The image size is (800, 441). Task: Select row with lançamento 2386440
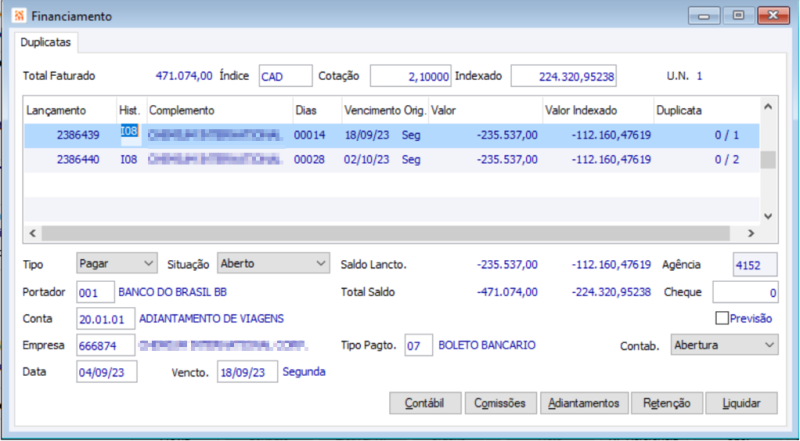point(392,160)
